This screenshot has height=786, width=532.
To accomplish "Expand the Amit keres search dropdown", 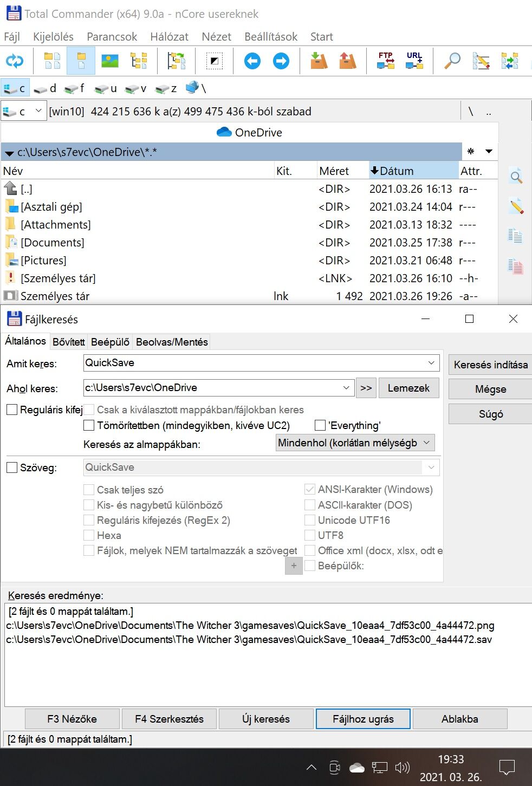I will 431,363.
